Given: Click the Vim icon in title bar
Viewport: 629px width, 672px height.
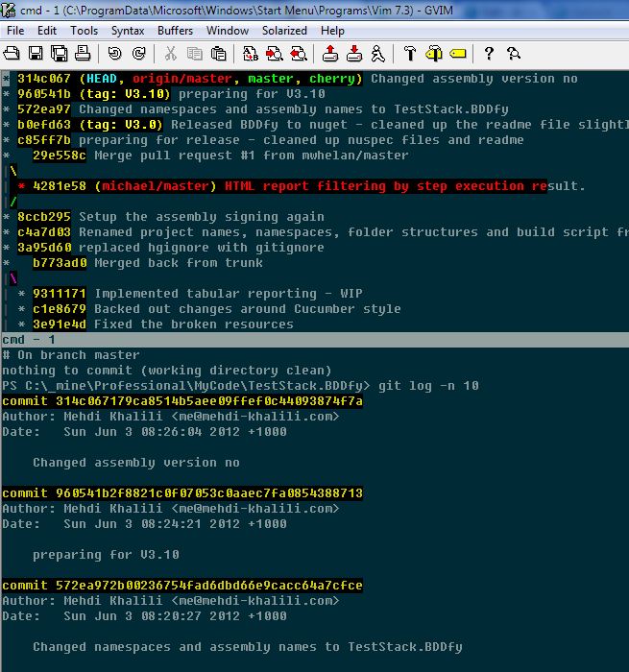Looking at the screenshot, I should coord(8,10).
